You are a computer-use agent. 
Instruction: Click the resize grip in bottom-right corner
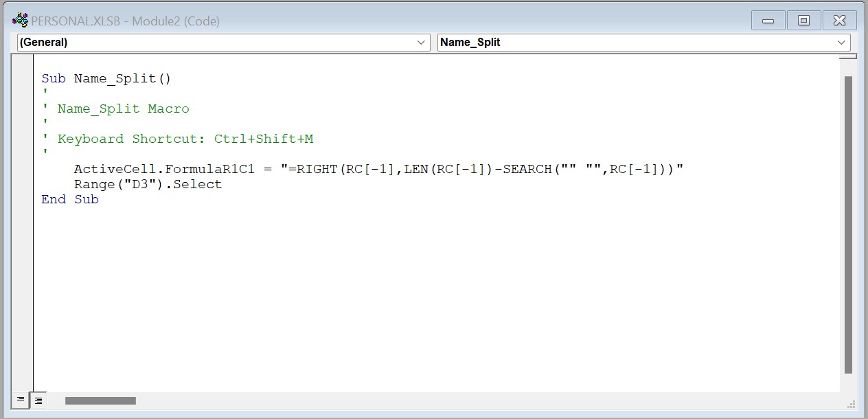pyautogui.click(x=851, y=403)
